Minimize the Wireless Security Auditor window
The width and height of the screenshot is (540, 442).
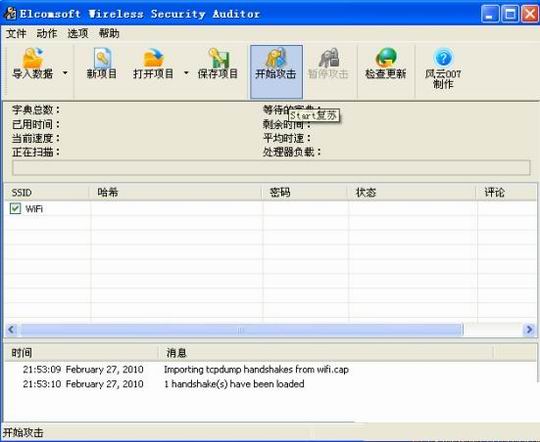coord(490,14)
